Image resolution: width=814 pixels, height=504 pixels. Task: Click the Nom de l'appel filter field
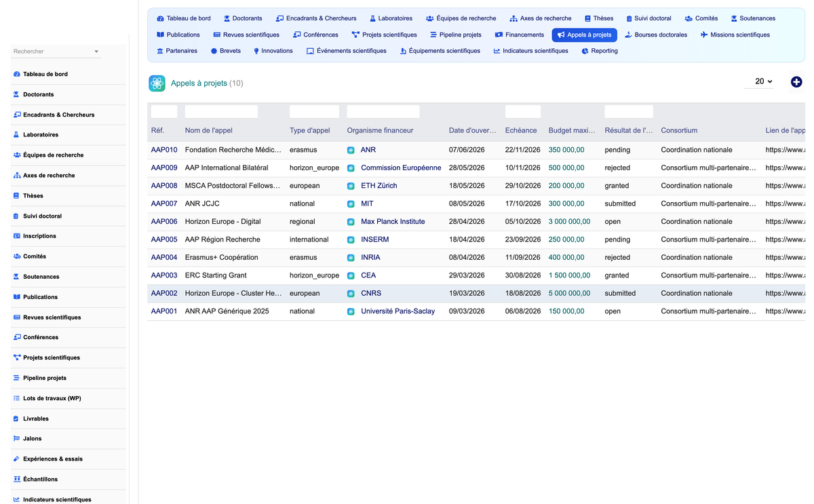tap(221, 112)
